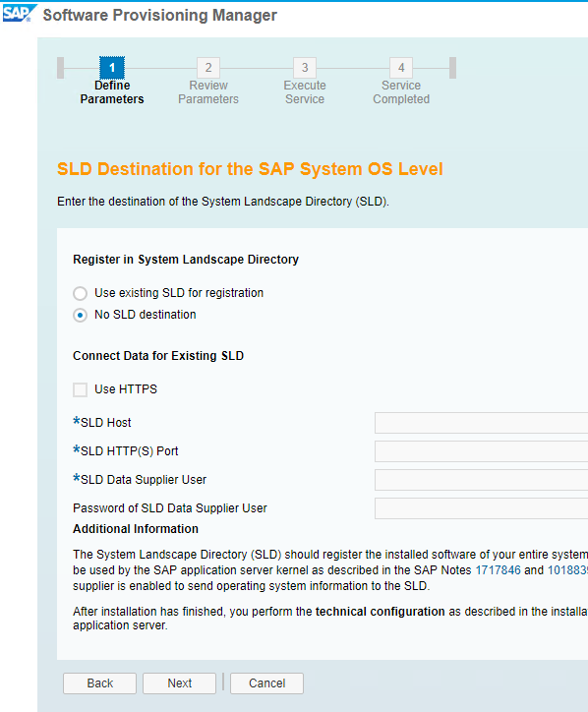The image size is (588, 712).
Task: Proceed with the Next button
Action: [x=179, y=683]
